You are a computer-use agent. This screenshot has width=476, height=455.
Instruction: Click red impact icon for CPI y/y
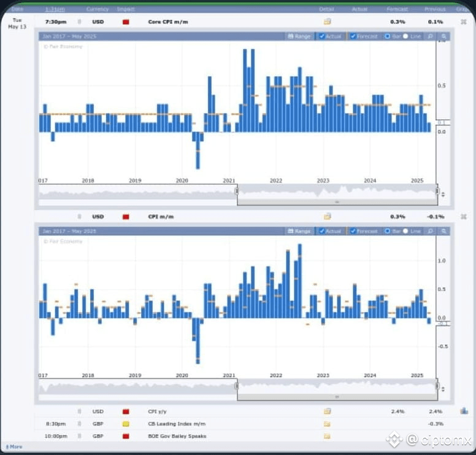click(x=126, y=411)
